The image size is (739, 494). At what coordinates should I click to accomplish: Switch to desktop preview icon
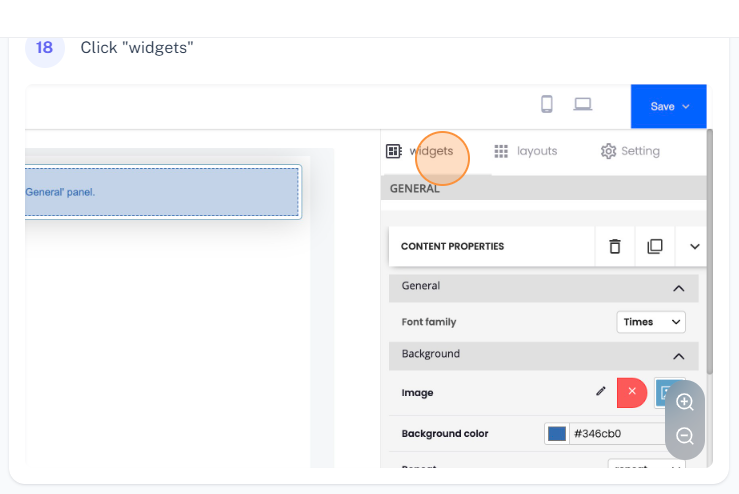click(x=583, y=104)
